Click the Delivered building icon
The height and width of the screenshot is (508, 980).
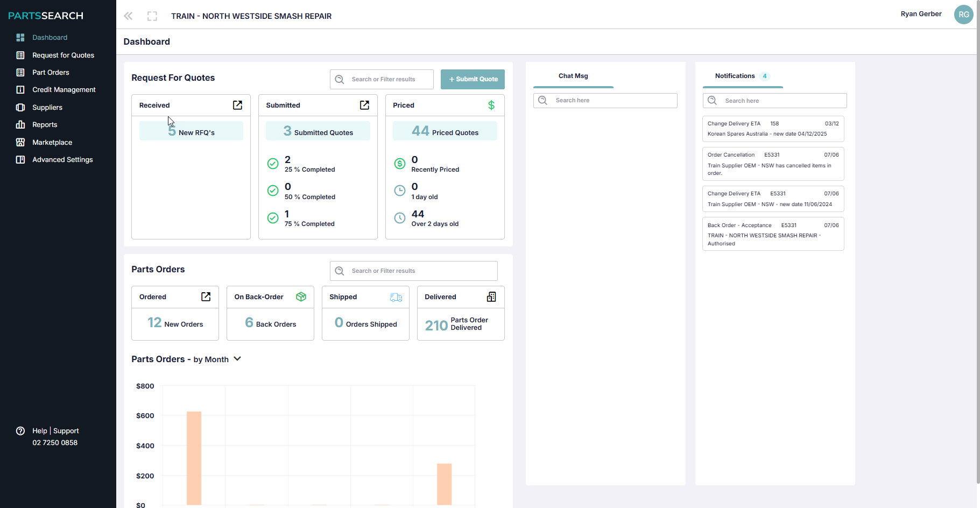click(x=491, y=297)
